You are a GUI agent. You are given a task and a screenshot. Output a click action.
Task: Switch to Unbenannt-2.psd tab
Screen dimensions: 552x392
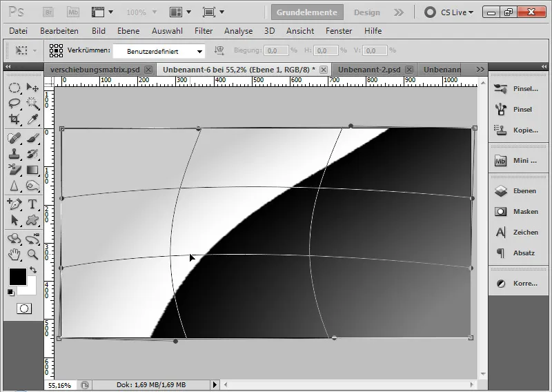[x=369, y=70]
